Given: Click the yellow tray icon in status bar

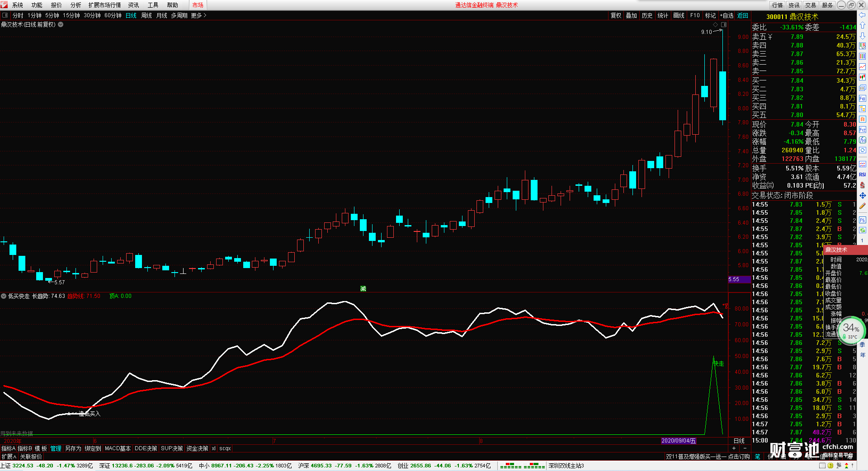Looking at the screenshot, I should (x=830, y=466).
